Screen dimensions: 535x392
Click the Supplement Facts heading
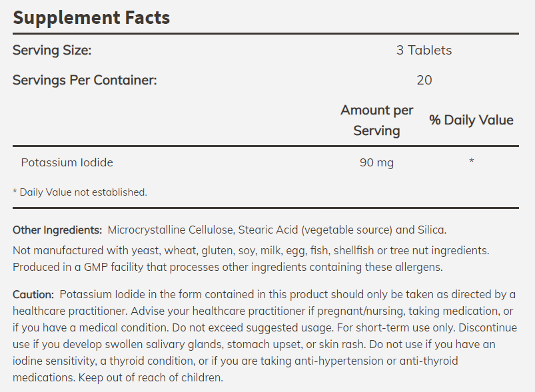pyautogui.click(x=91, y=18)
